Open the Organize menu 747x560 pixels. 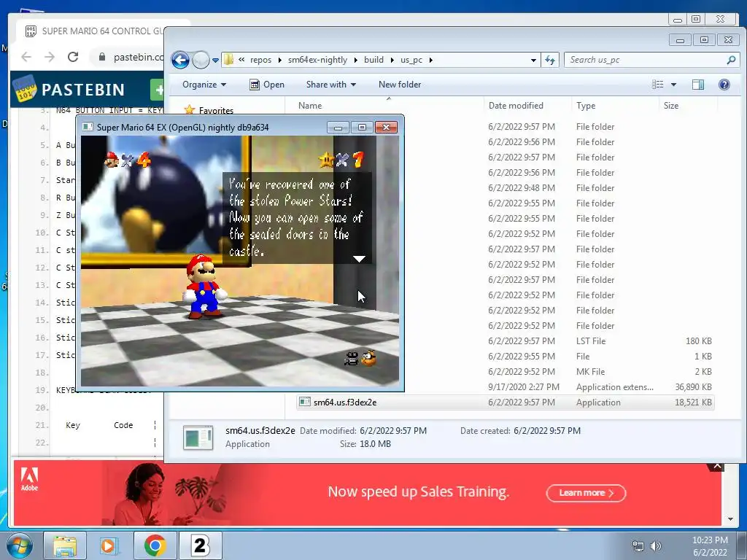[x=204, y=85]
